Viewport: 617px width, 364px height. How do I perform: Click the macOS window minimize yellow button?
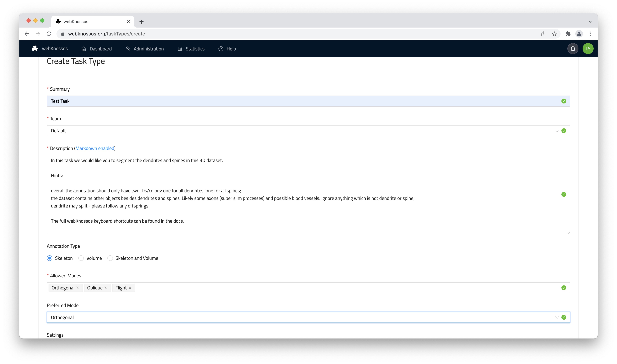point(35,21)
